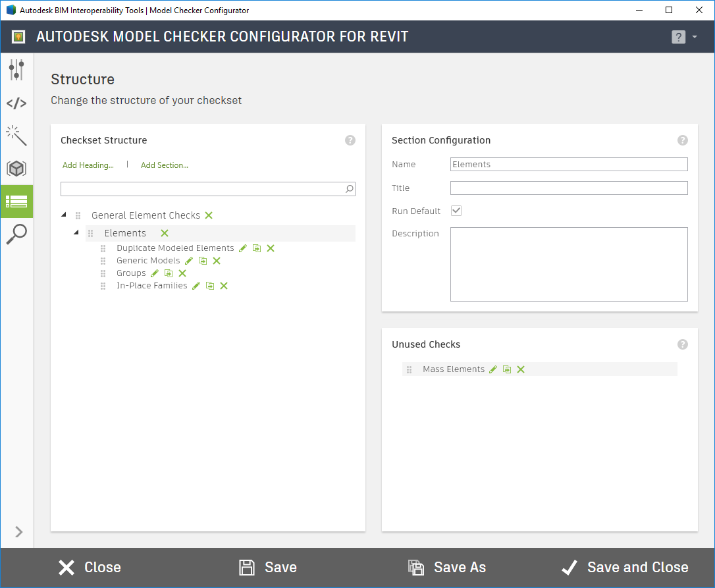Switch to the XML code view icon
Screen dimensions: 715x588
point(16,102)
